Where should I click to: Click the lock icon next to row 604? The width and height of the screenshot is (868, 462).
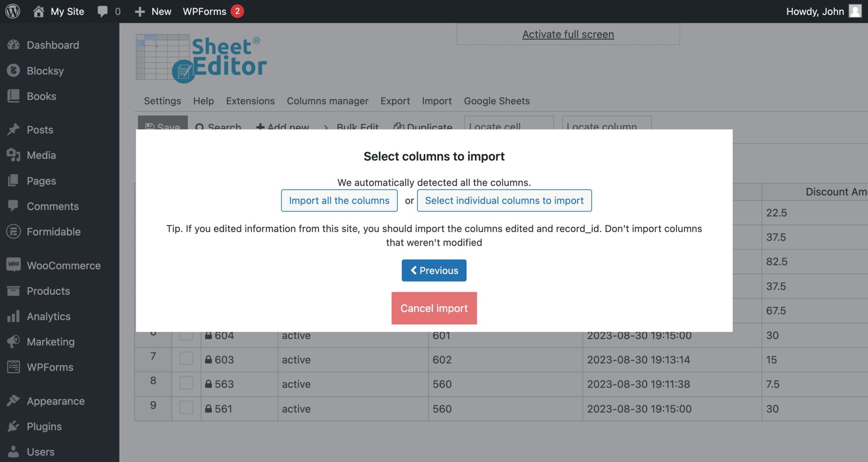click(x=209, y=335)
